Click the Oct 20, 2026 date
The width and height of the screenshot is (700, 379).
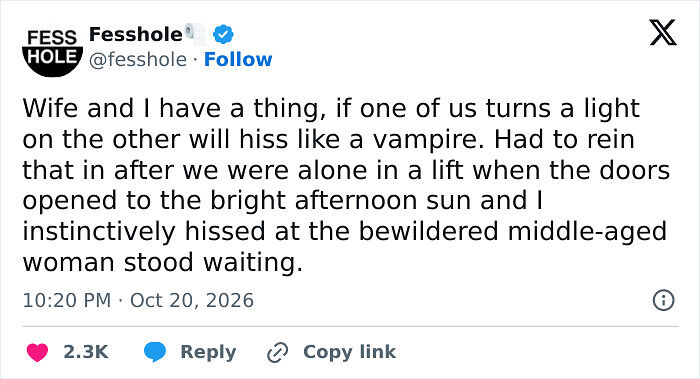(192, 300)
